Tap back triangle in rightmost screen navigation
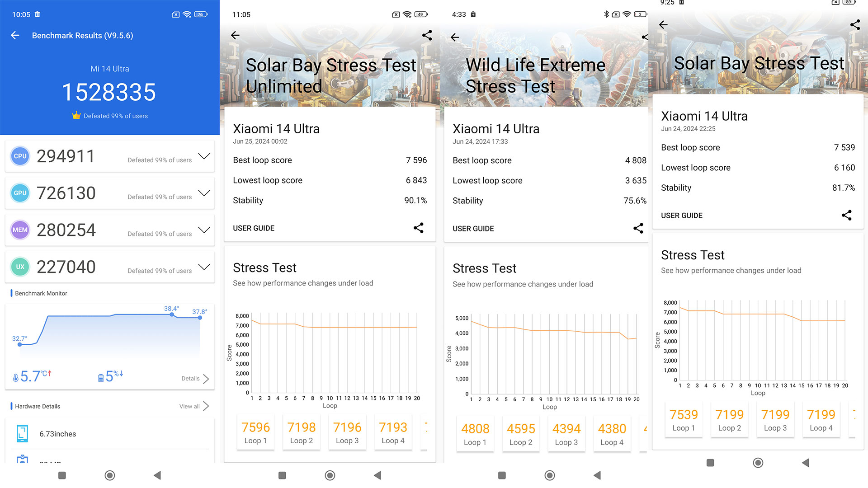Image resolution: width=868 pixels, height=488 pixels. tap(805, 463)
